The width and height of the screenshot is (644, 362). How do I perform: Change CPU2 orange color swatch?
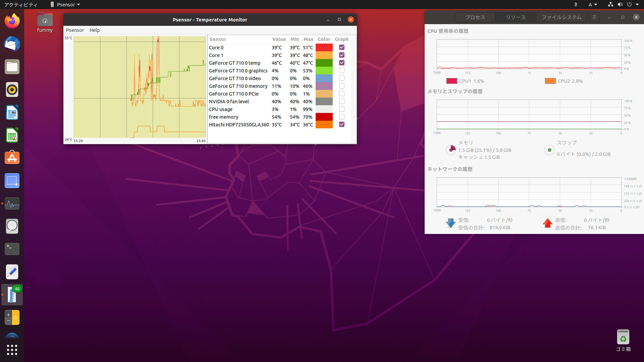(550, 81)
